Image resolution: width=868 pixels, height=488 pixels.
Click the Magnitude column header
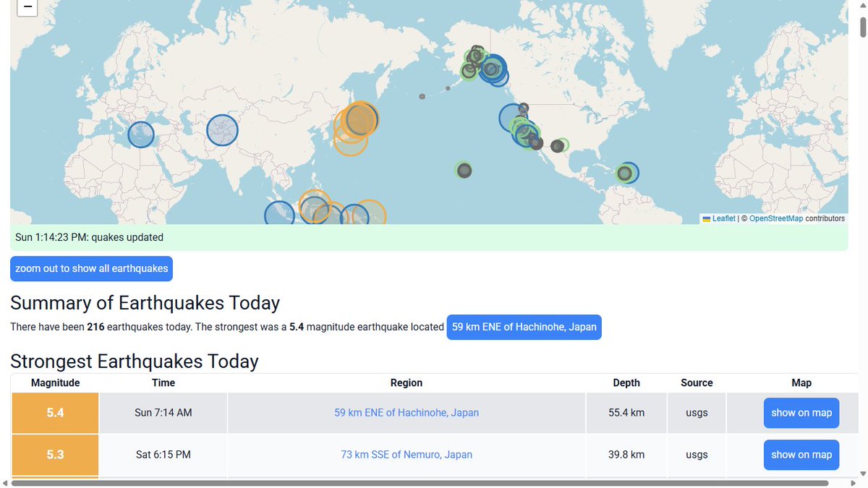(55, 382)
